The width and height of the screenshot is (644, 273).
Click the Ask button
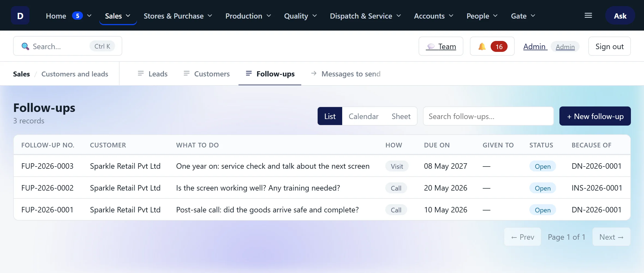pos(620,16)
